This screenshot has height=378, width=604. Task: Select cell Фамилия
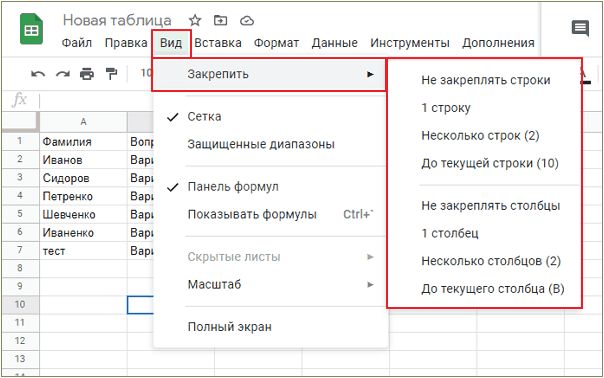[83, 141]
